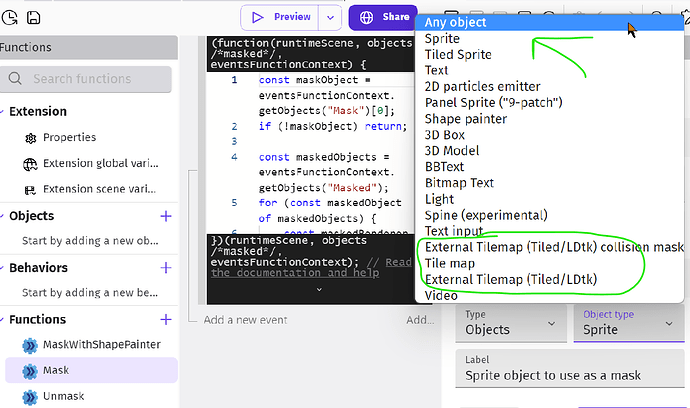Open Extension scene variables item
The width and height of the screenshot is (690, 408).
point(97,189)
